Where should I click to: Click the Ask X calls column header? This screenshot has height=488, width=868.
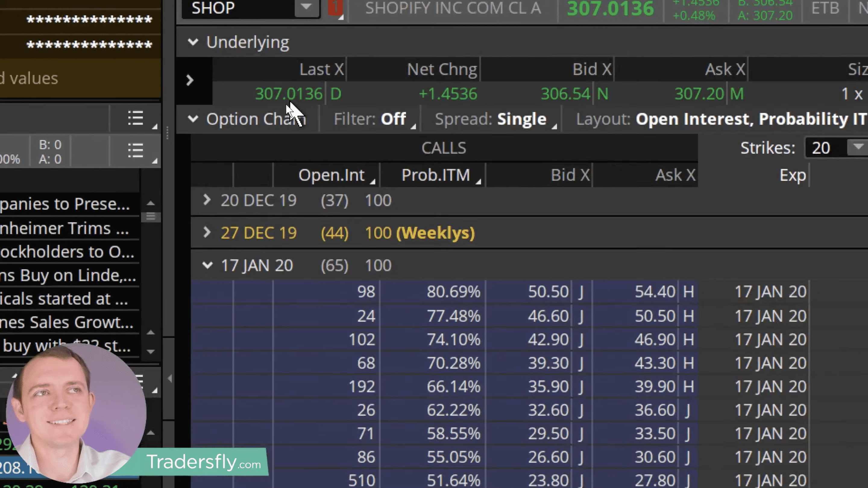point(675,175)
